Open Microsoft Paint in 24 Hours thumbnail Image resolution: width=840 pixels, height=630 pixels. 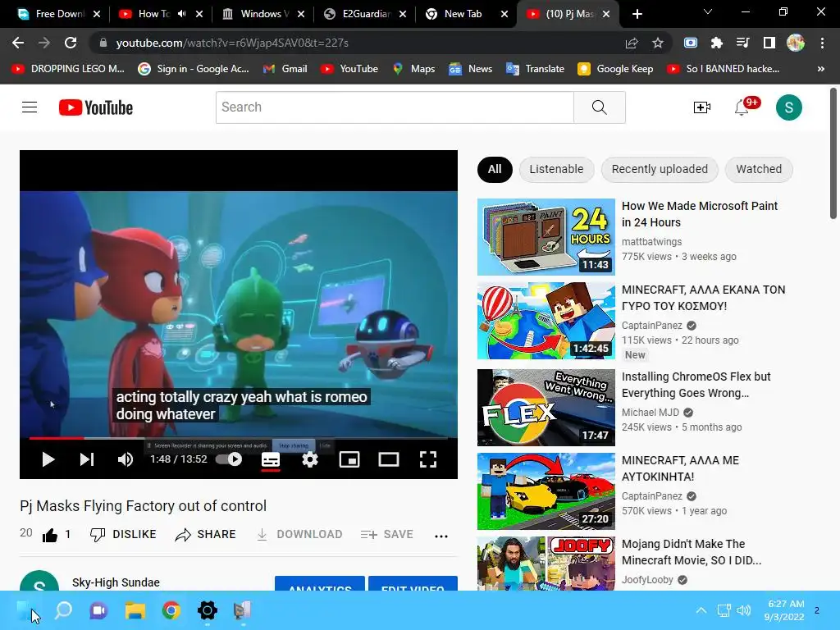point(546,237)
